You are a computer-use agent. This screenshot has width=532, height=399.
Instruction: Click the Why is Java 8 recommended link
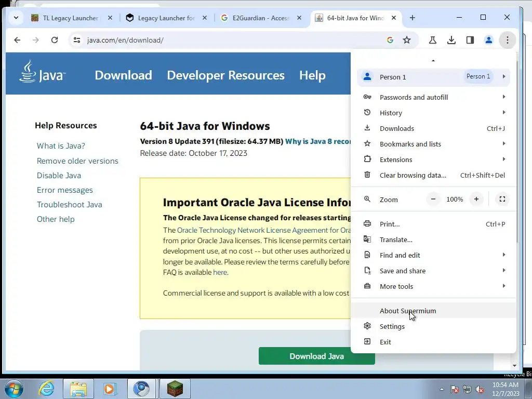tap(317, 141)
